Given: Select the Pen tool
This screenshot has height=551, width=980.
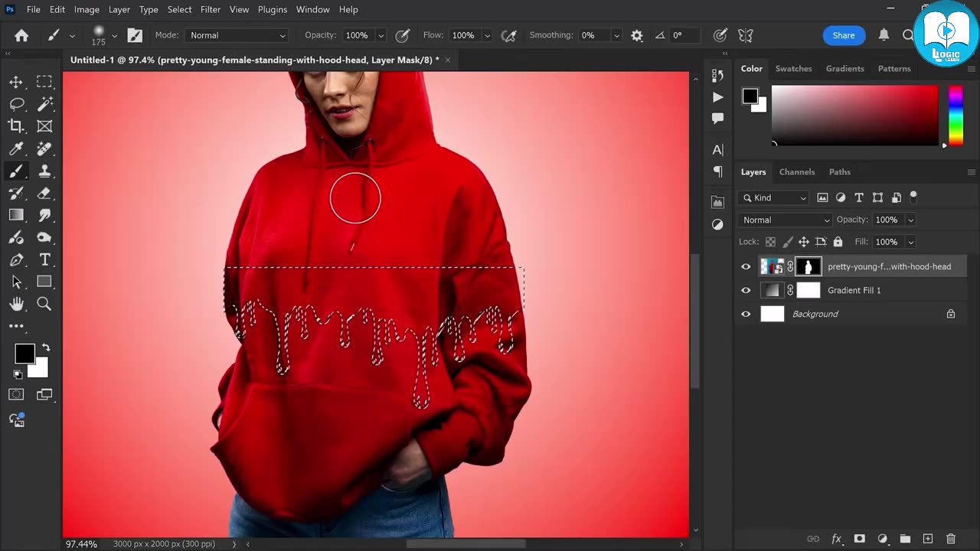Looking at the screenshot, I should tap(16, 259).
